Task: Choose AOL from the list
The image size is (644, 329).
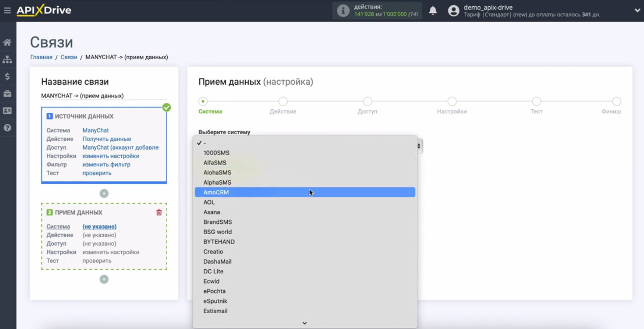Action: [x=305, y=202]
